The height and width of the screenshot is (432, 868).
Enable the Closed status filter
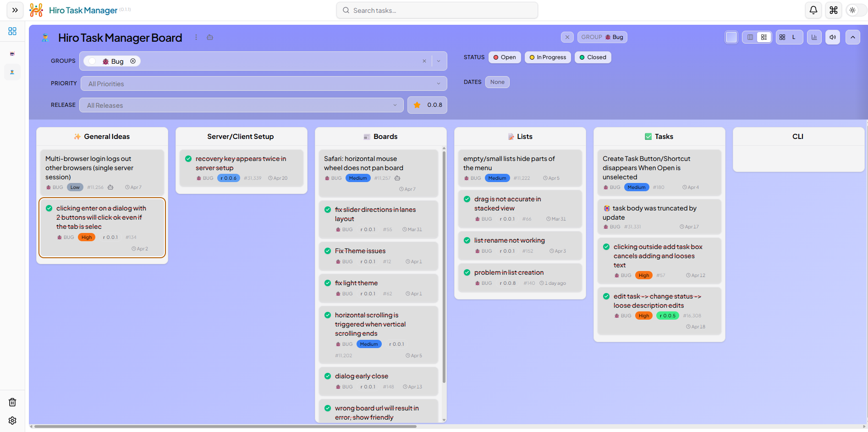coord(593,57)
